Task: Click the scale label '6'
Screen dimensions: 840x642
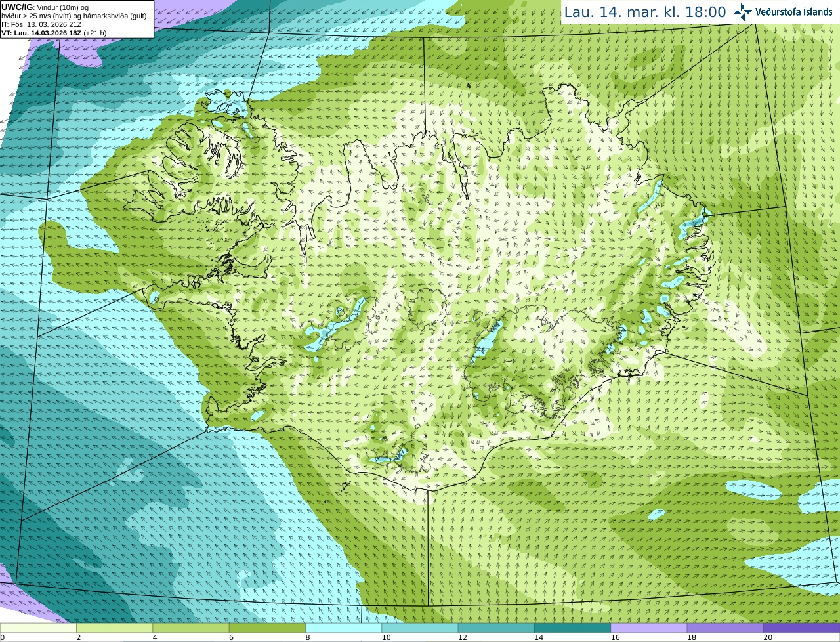Action: (232, 637)
